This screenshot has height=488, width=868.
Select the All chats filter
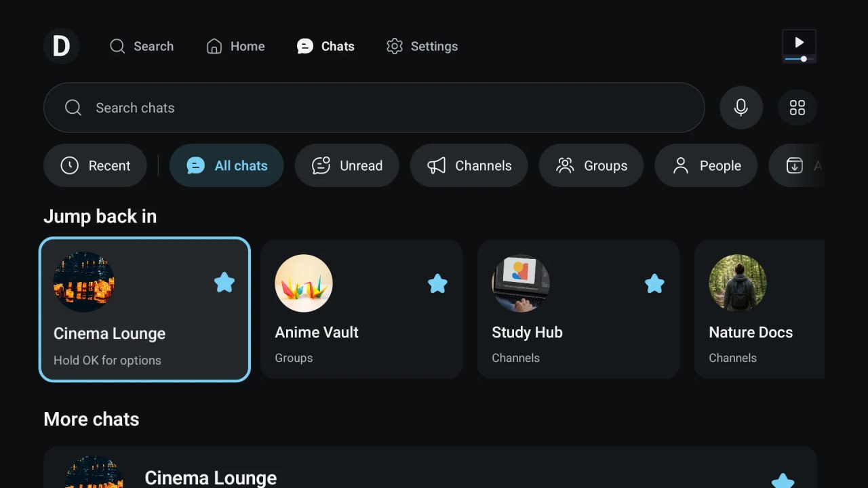(226, 165)
